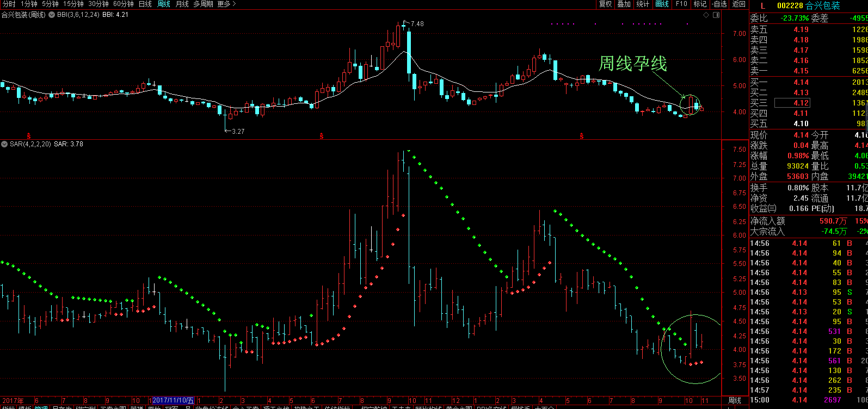Remove stock via -自选 button

[719, 4]
